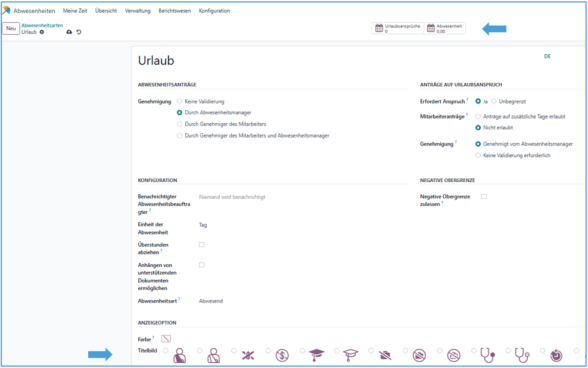588x368 pixels.
Task: Choose 'Unbegrenzt' for Erfordert Anspruch
Action: [x=494, y=101]
